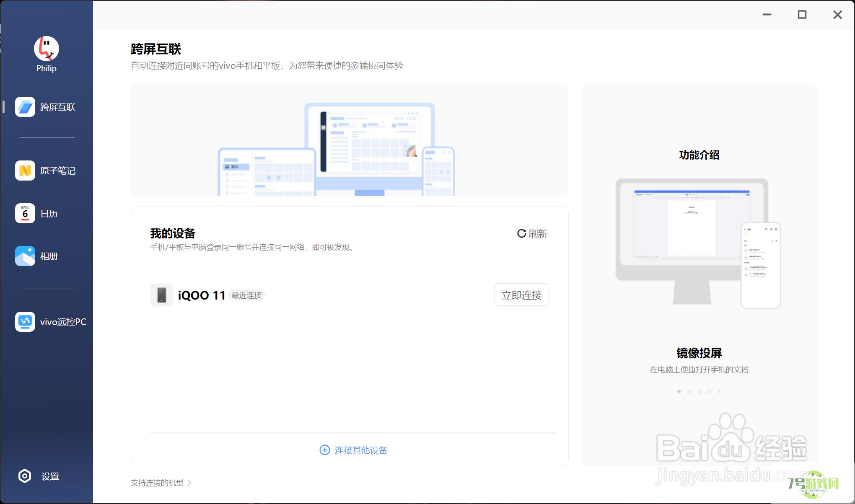
Task: Minimize the window
Action: [x=767, y=15]
